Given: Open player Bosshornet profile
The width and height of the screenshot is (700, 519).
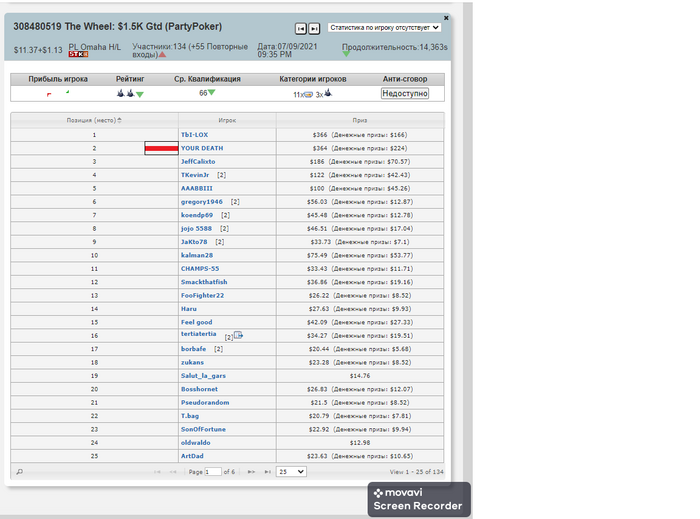Looking at the screenshot, I should click(x=199, y=389).
